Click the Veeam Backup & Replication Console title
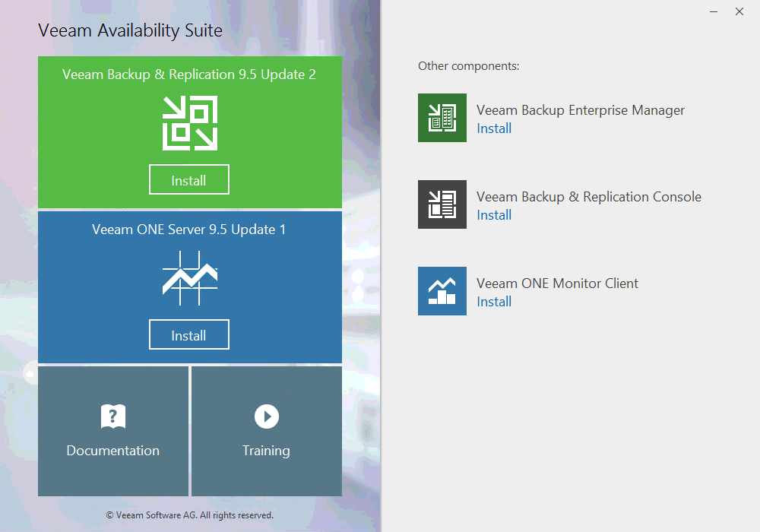This screenshot has width=760, height=532. (589, 197)
